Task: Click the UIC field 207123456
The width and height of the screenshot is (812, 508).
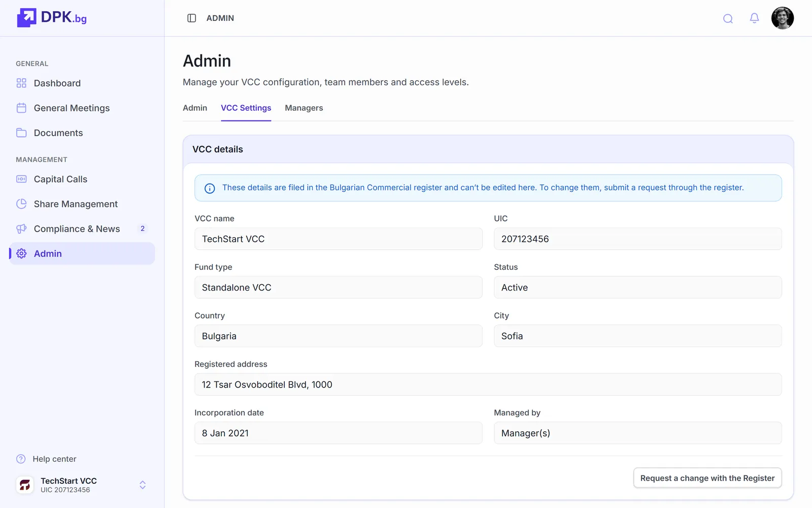Action: pos(638,239)
